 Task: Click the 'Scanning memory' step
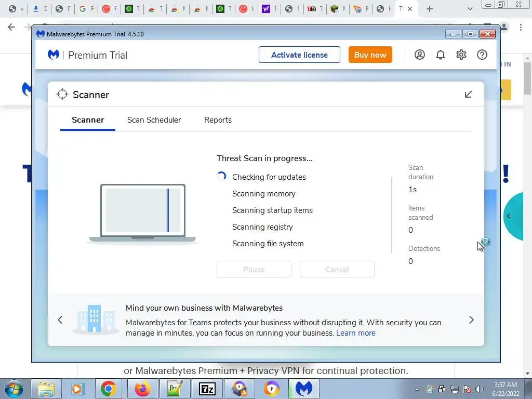tap(263, 194)
